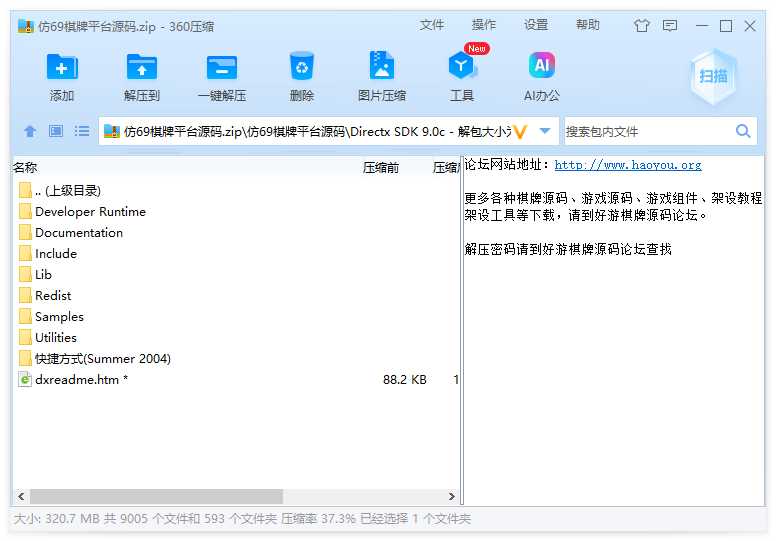Screen dimensions: 776x541
Task: Open the skin (shirt) icon in title bar
Action: click(641, 25)
